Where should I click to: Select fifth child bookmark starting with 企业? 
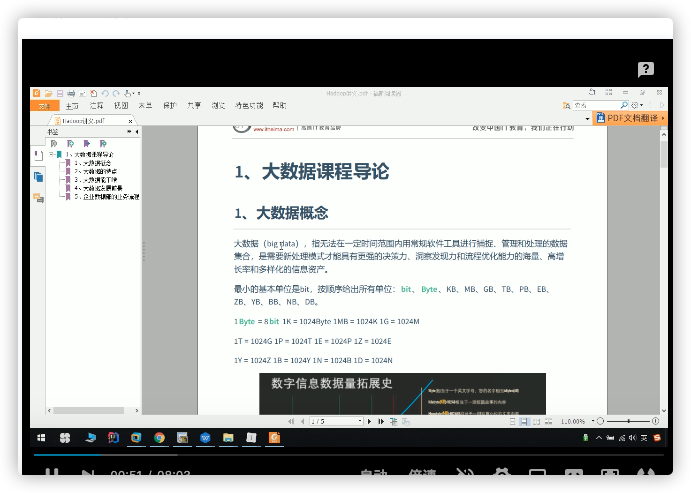tap(107, 196)
